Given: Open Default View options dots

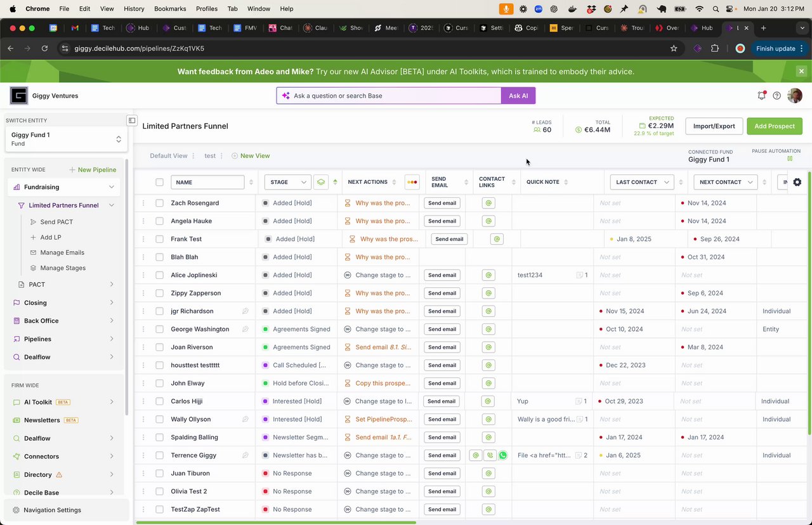Looking at the screenshot, I should pos(193,156).
